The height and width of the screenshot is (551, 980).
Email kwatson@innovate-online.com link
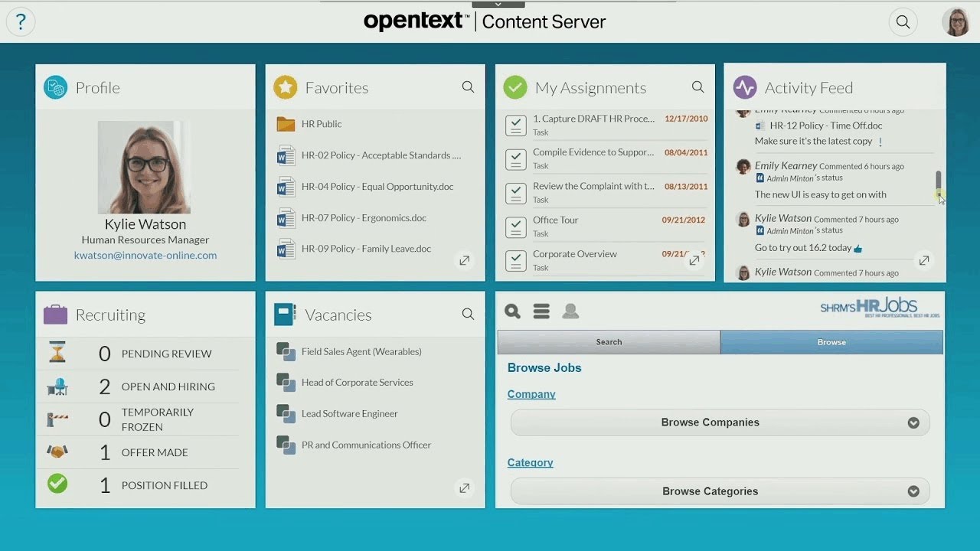[x=145, y=256]
